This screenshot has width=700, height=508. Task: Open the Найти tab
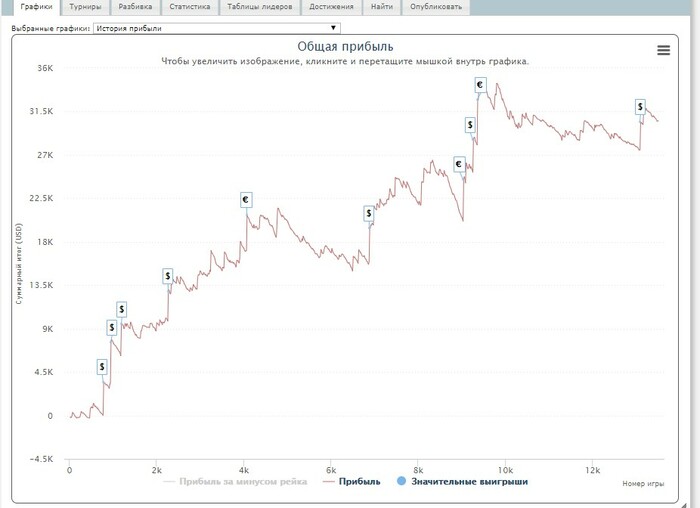click(382, 7)
